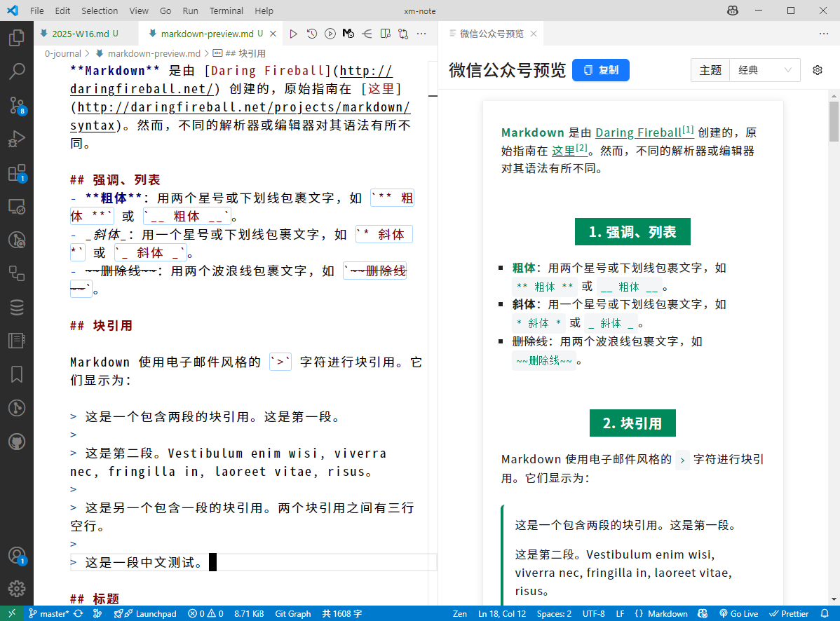Screen dimensions: 840x621
Task: Toggle Zen mode in status bar
Action: 460,613
